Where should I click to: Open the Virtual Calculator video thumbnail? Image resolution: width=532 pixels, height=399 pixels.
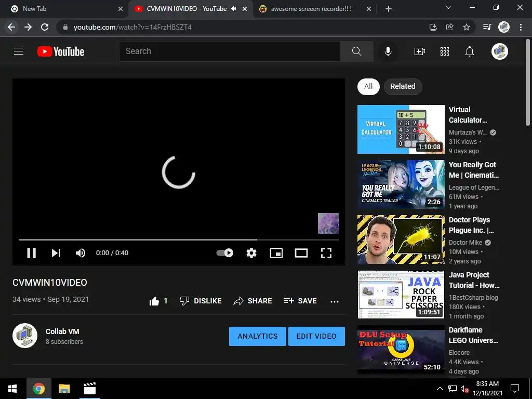tap(401, 129)
